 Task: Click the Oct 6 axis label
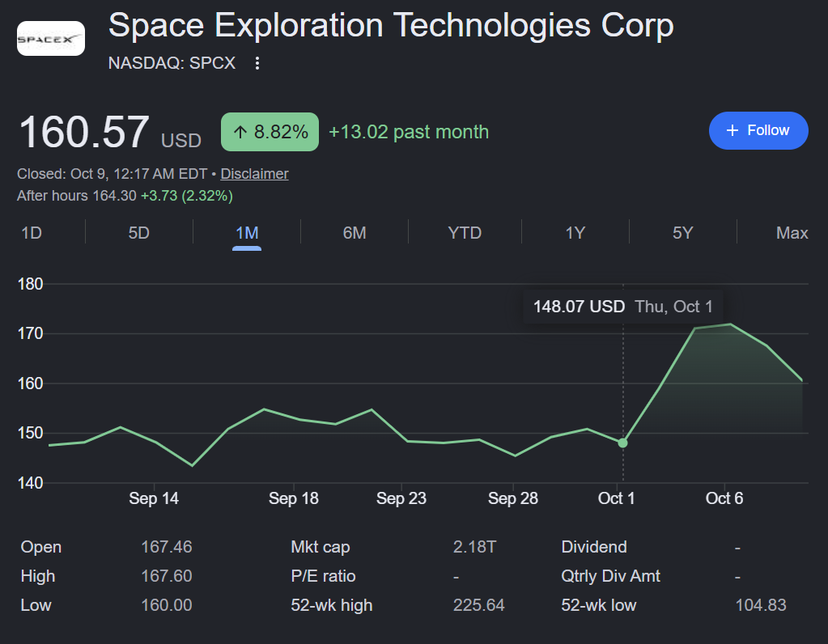tap(724, 498)
